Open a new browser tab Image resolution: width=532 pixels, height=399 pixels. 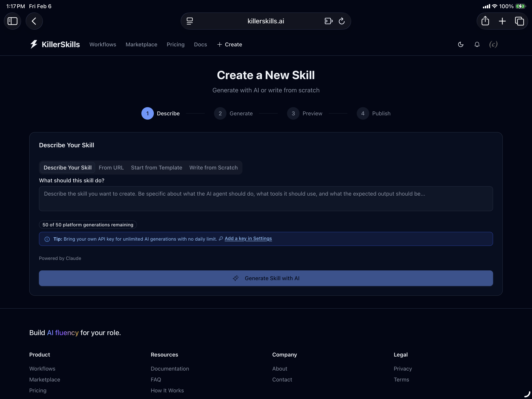(x=502, y=21)
